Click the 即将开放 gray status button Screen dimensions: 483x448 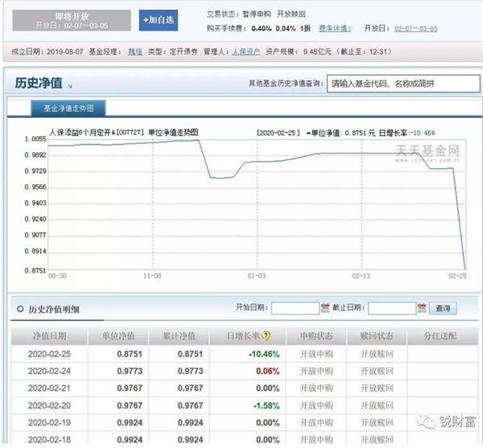(72, 20)
